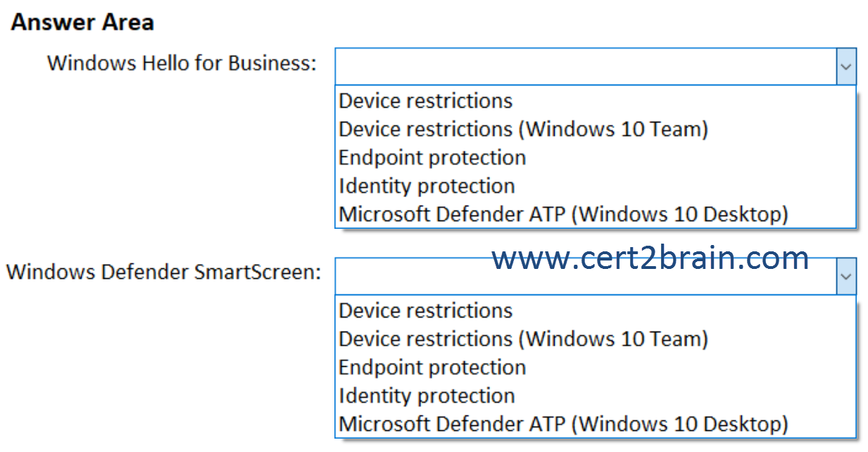
Task: Select Endpoint protection for Windows Defender SmartScreen
Action: (x=432, y=367)
